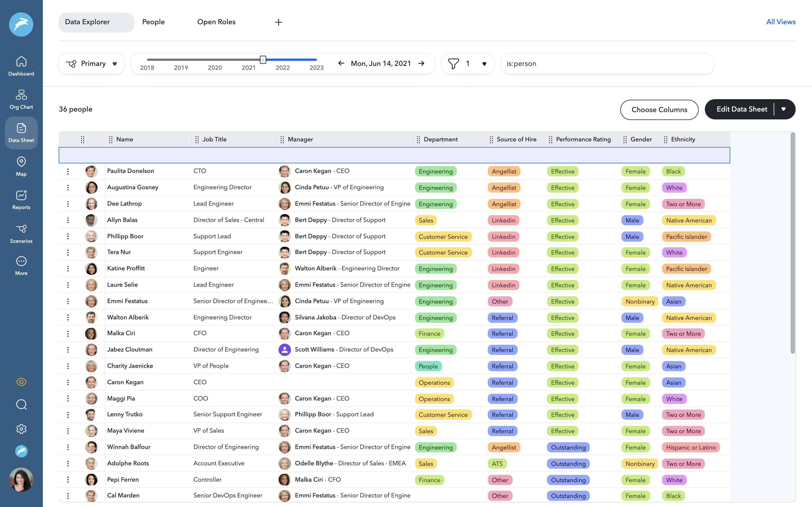The width and height of the screenshot is (812, 507).
Task: Open the kebab menu beside Caron Kegan
Action: [x=68, y=382]
